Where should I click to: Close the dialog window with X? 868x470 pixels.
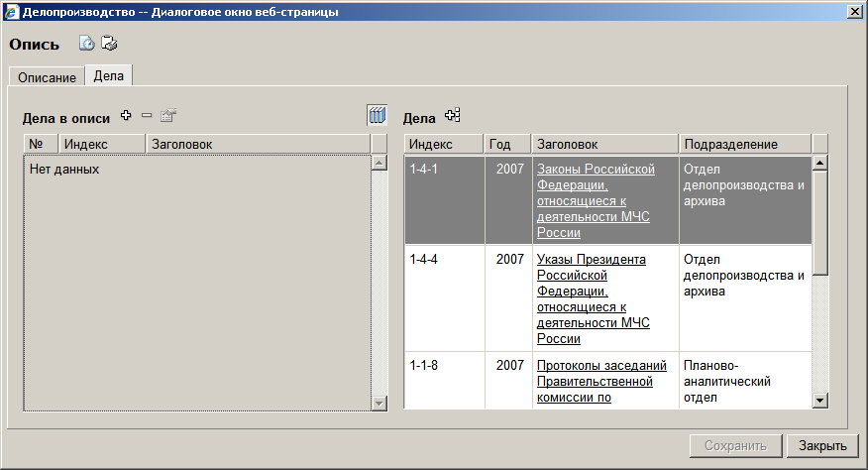pyautogui.click(x=855, y=12)
